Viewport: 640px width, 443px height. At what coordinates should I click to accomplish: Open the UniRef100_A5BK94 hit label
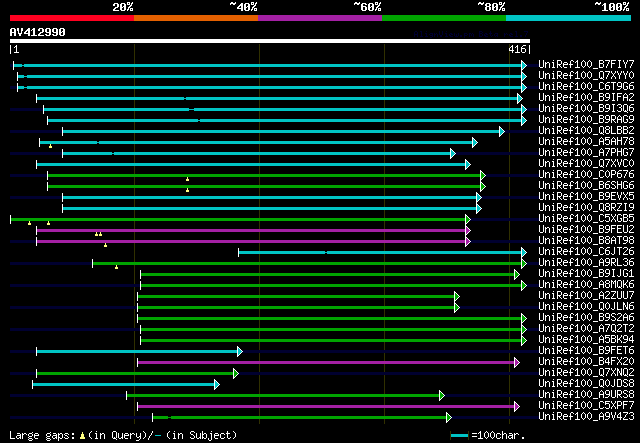[x=586, y=340]
